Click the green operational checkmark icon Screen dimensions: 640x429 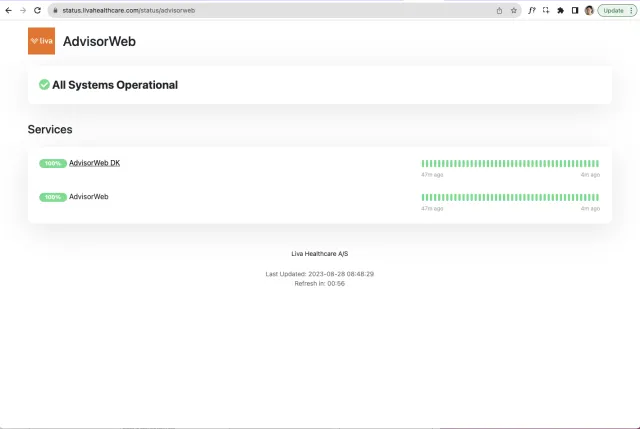pos(44,84)
